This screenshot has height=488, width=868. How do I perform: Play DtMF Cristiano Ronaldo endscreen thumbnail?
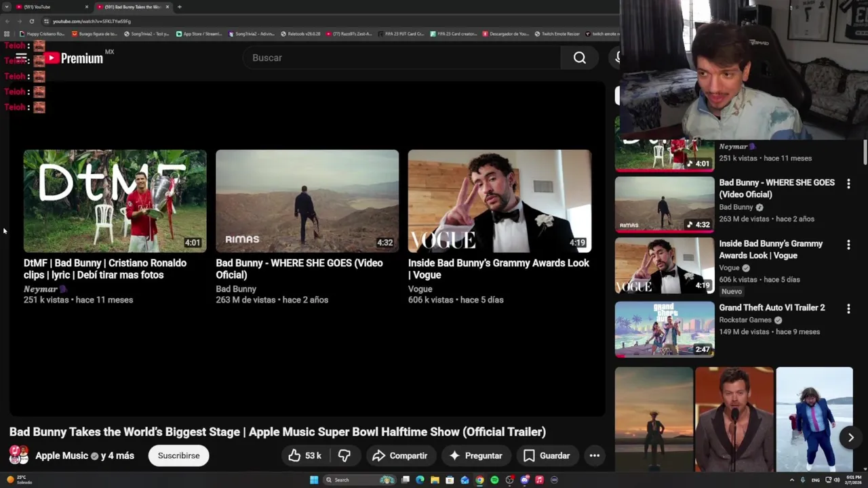coord(115,201)
